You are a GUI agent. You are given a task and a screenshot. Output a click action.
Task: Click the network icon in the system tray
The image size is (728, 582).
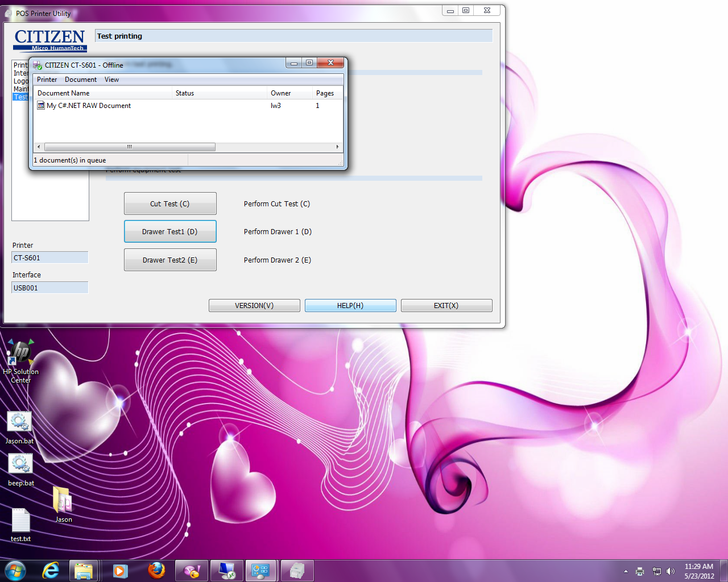657,571
